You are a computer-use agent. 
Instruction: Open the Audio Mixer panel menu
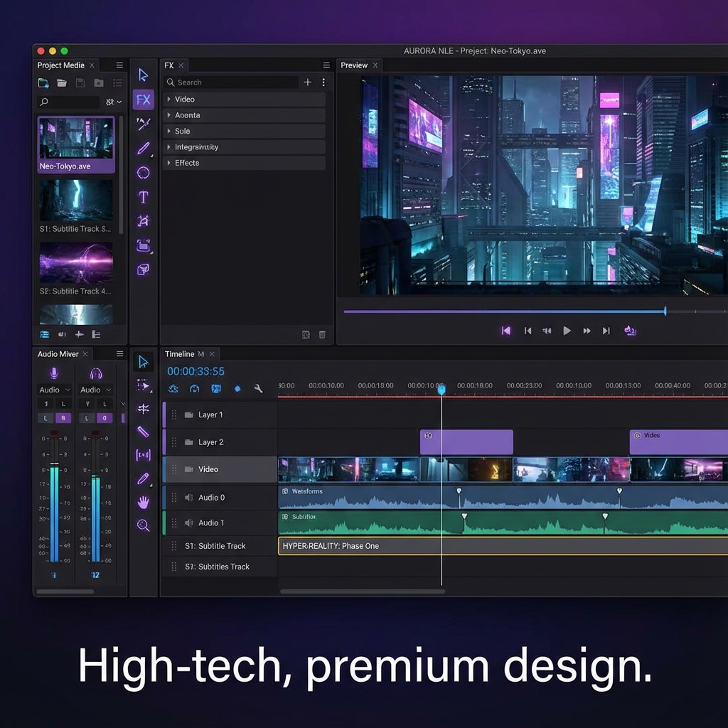click(119, 354)
